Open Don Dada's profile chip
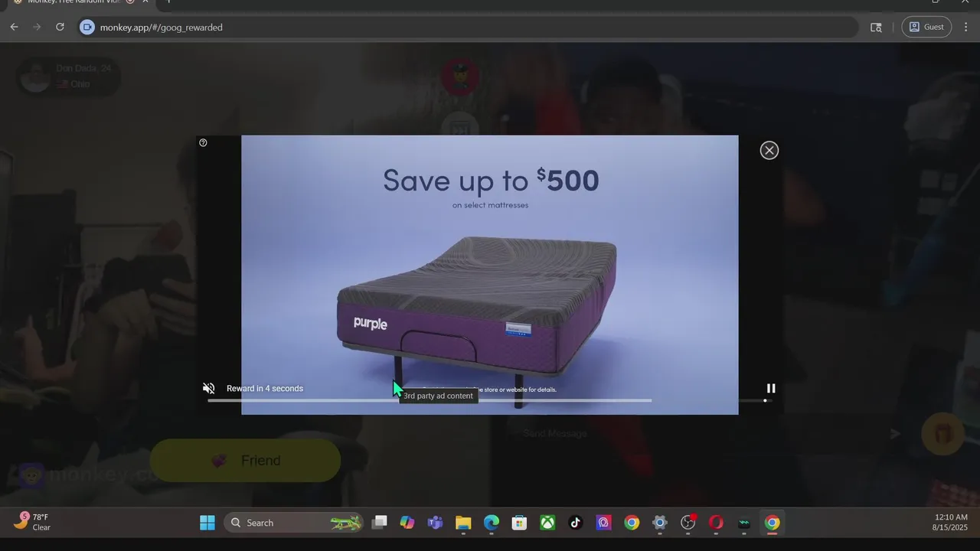 coord(68,77)
